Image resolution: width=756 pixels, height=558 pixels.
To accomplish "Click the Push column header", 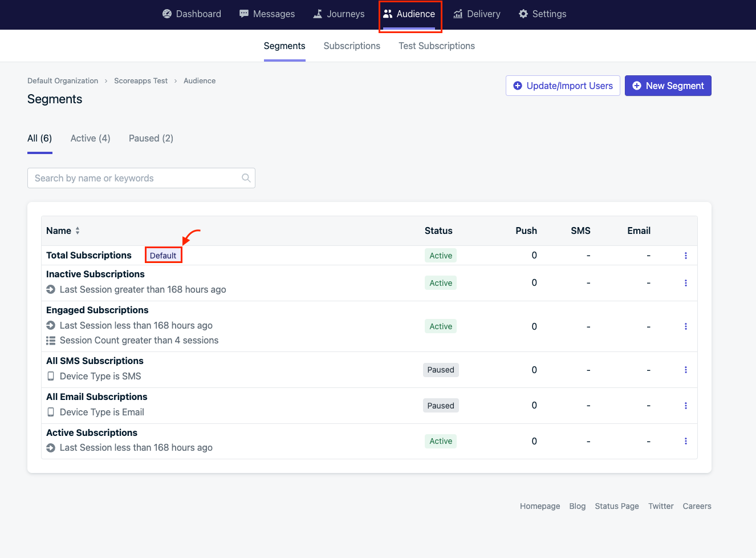I will (x=526, y=231).
